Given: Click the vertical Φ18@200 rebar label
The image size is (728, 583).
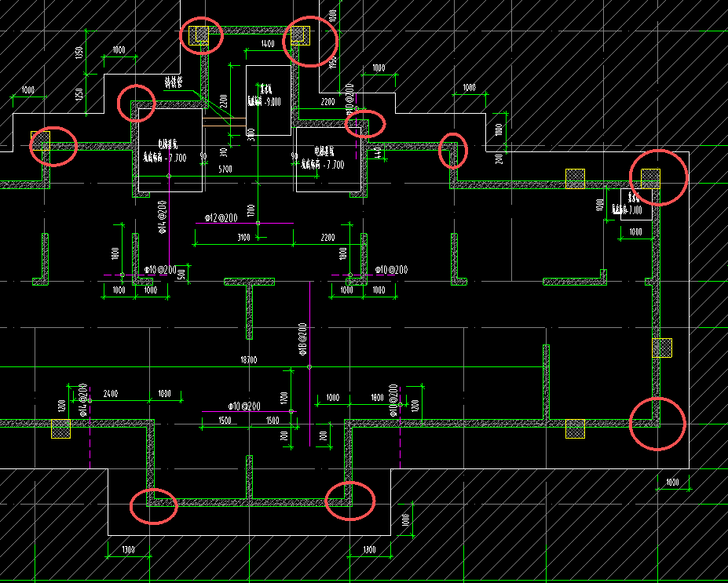Looking at the screenshot, I should click(x=302, y=340).
